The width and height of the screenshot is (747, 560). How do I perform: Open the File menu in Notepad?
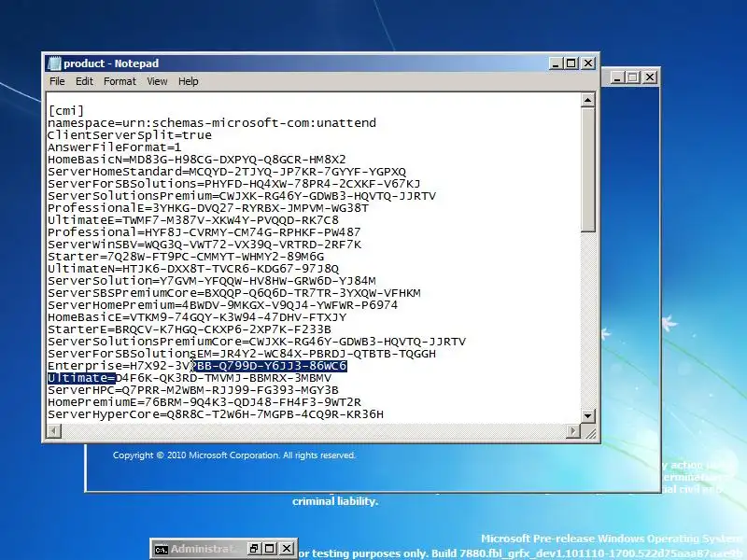pos(57,81)
